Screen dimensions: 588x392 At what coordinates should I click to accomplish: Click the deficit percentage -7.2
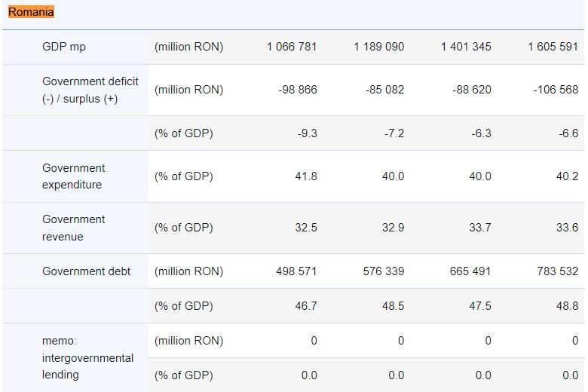pos(394,133)
